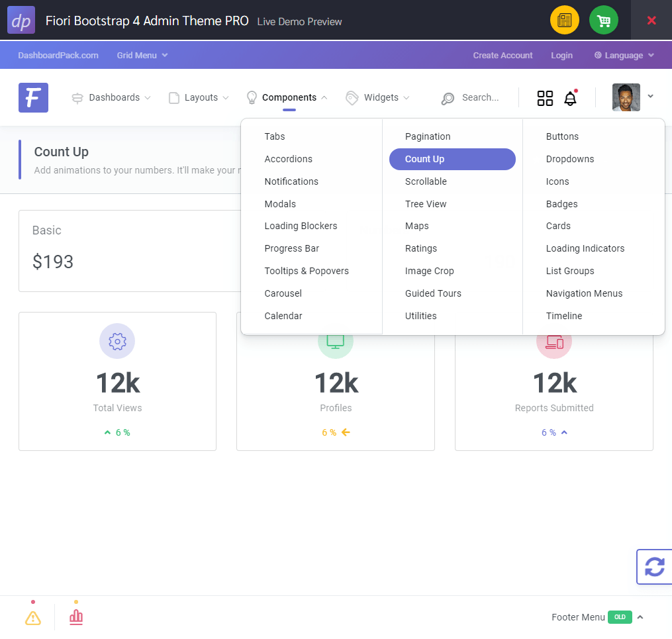The image size is (672, 639).
Task: Select Loading Indicators menu item
Action: [x=585, y=248]
